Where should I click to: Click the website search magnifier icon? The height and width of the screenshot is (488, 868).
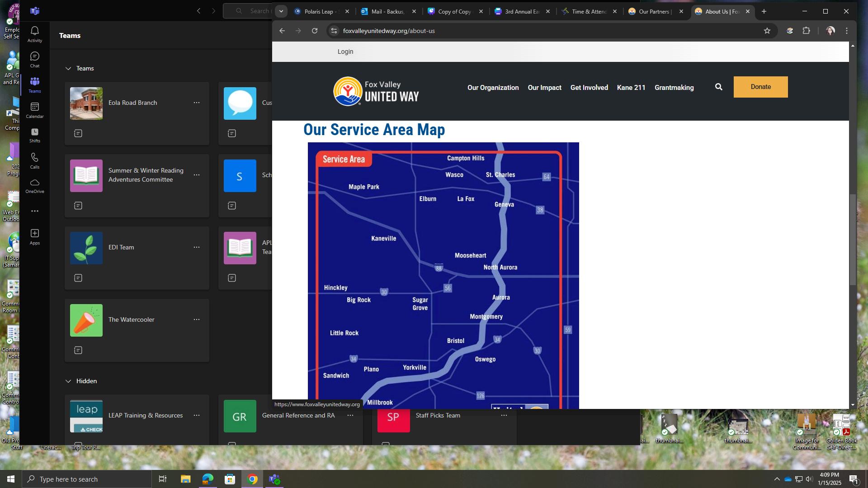pyautogui.click(x=718, y=87)
